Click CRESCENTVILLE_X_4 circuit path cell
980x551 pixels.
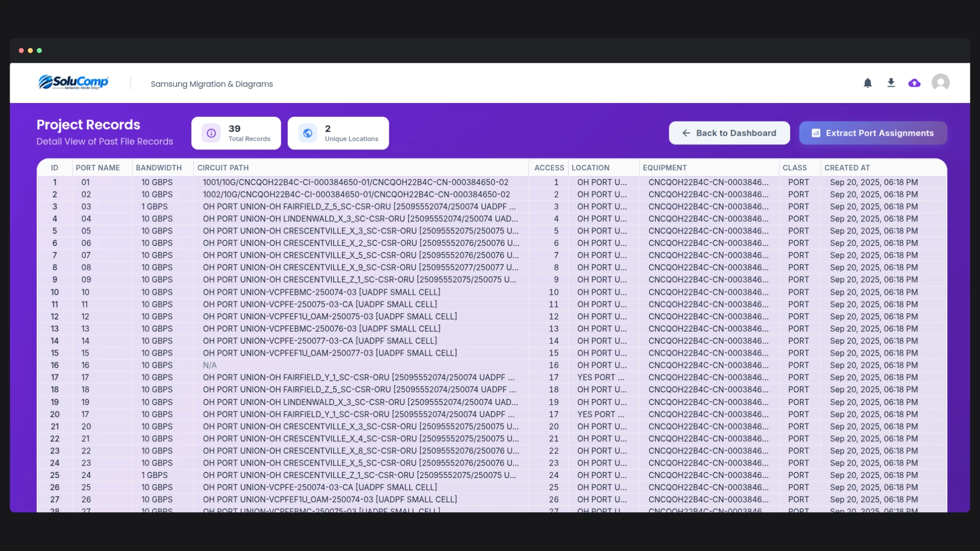tap(361, 439)
